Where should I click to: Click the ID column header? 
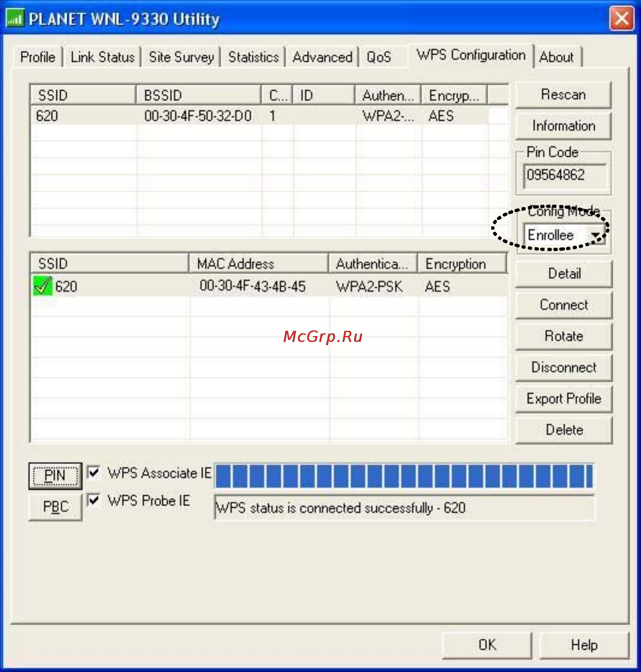click(324, 95)
